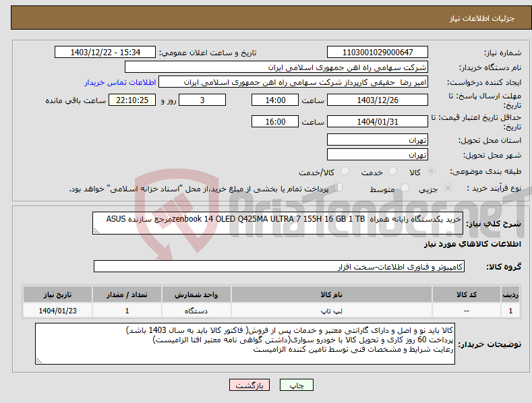Click the resize grip of description box

96,230
